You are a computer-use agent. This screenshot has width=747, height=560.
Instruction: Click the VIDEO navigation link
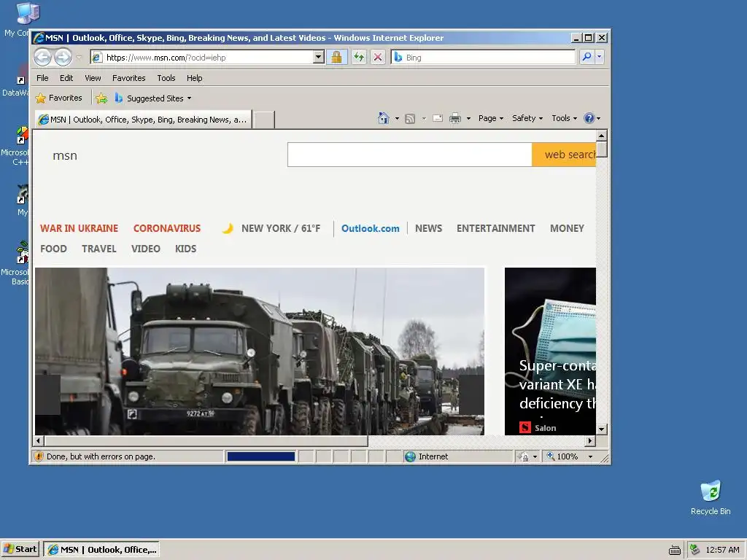click(x=146, y=249)
